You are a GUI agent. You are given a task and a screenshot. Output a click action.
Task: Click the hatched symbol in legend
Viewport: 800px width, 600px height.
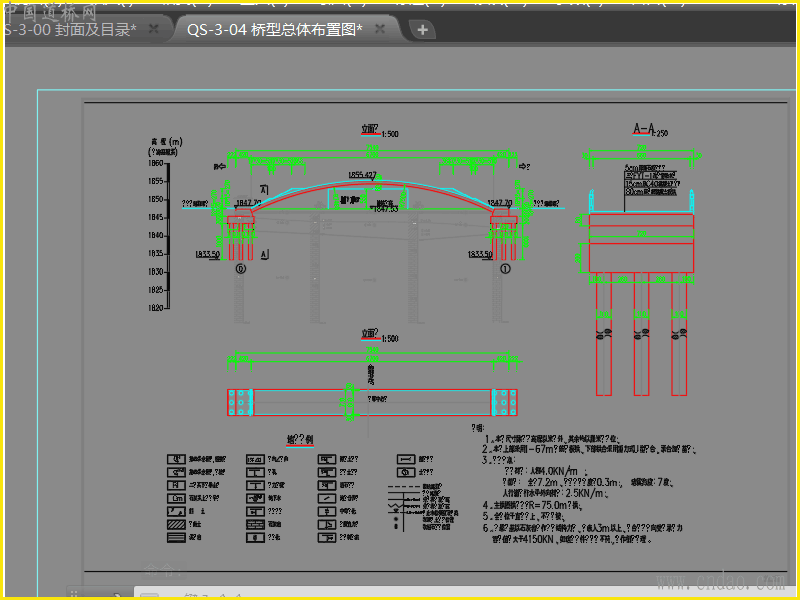point(176,524)
